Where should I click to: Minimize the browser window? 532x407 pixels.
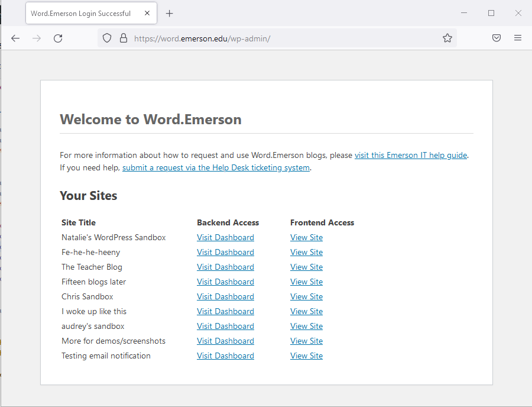[x=464, y=13]
